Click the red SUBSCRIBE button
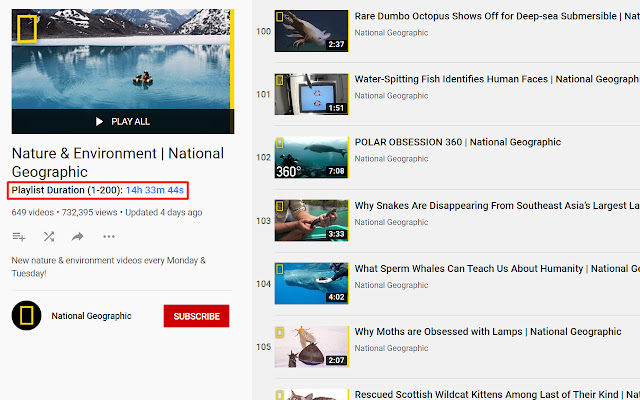This screenshot has height=400, width=640. tap(196, 316)
